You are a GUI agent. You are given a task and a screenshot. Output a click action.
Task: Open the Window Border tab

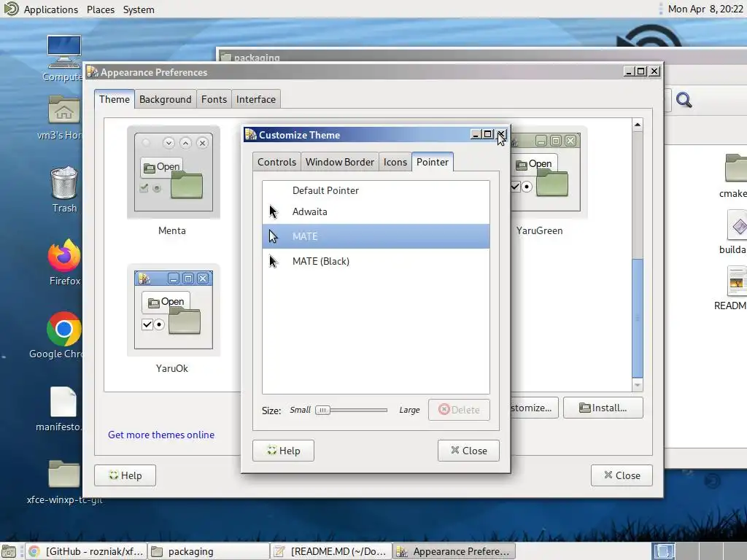click(340, 162)
